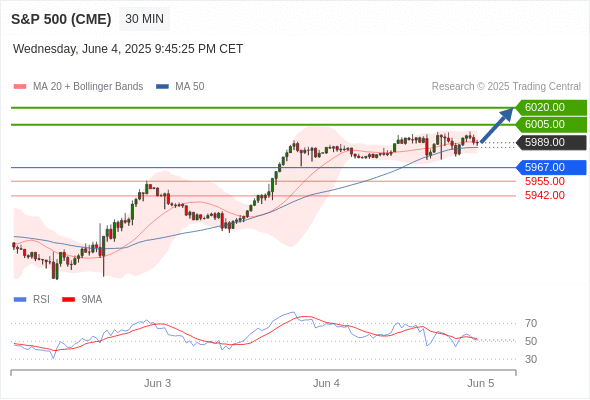The width and height of the screenshot is (590, 400).
Task: Select the date line Wednesday, June 4, 2025
Action: (x=128, y=49)
